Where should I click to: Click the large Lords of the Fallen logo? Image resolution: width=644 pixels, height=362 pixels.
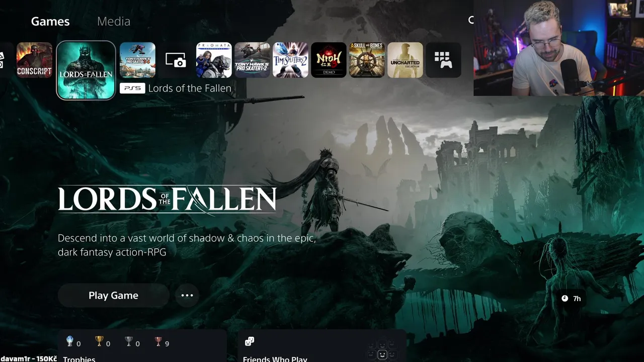tap(167, 199)
